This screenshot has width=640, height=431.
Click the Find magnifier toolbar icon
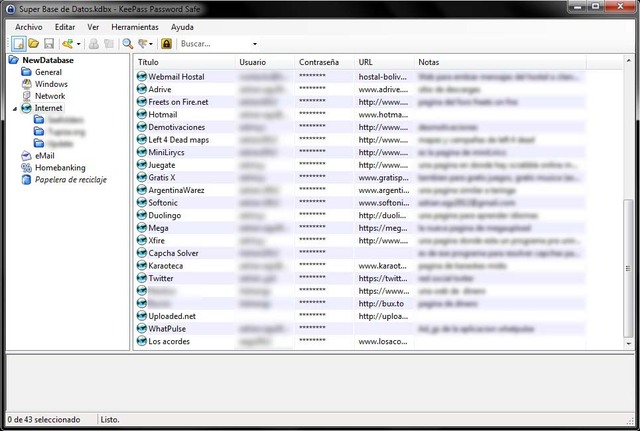(x=128, y=43)
